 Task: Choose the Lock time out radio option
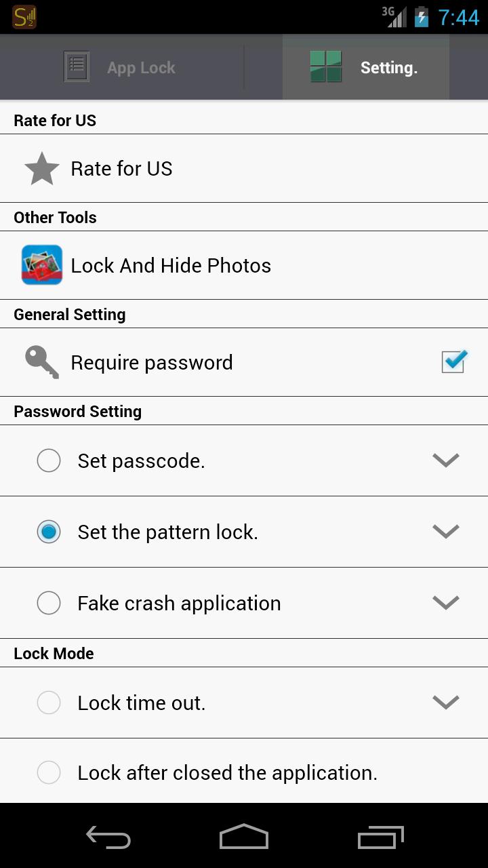(x=49, y=703)
